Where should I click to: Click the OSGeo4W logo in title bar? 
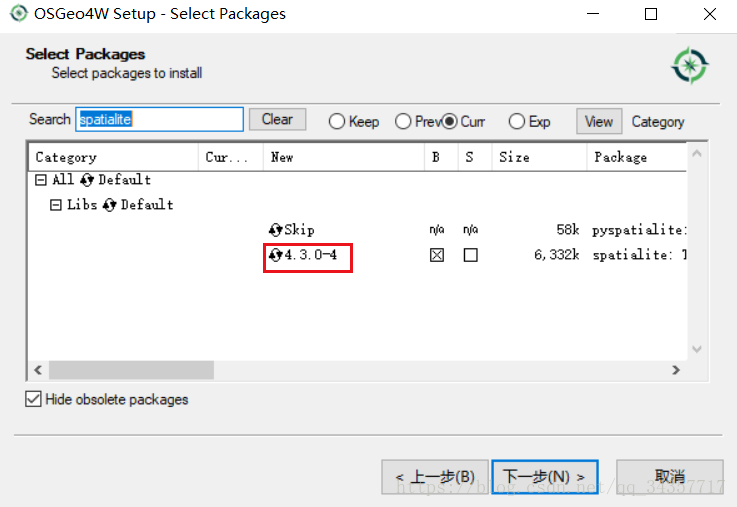pyautogui.click(x=19, y=13)
